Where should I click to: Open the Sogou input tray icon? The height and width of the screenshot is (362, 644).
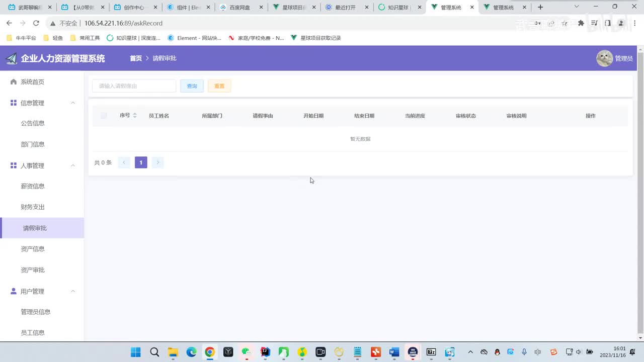pyautogui.click(x=554, y=352)
